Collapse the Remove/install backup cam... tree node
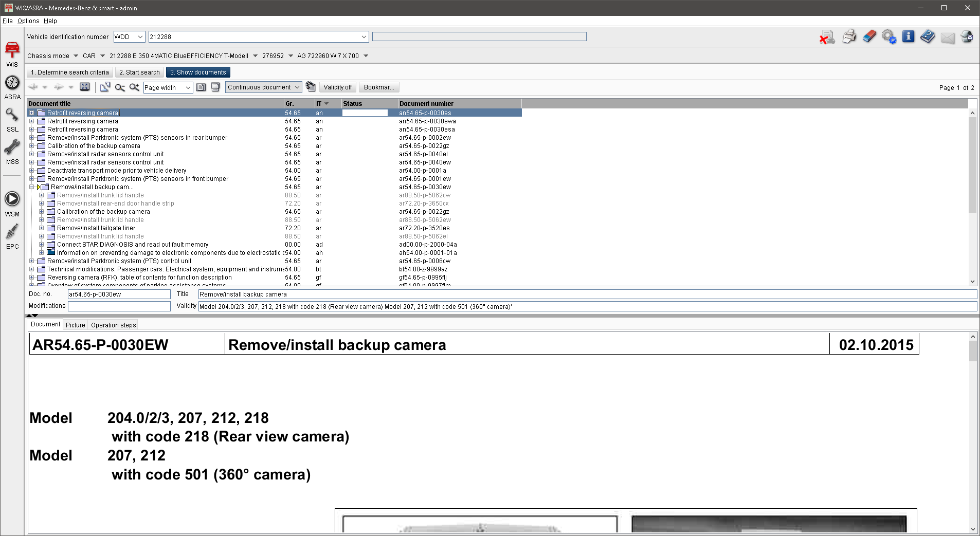 point(32,187)
